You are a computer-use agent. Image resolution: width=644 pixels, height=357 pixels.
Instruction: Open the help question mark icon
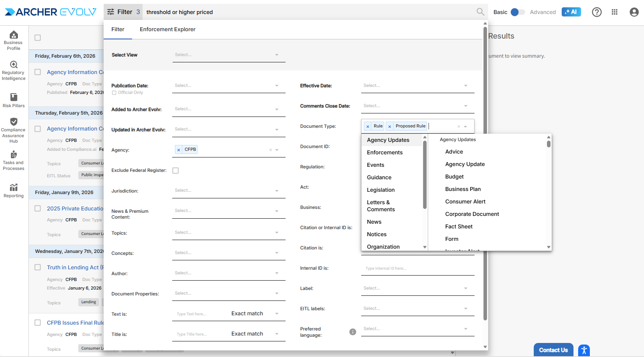(596, 12)
